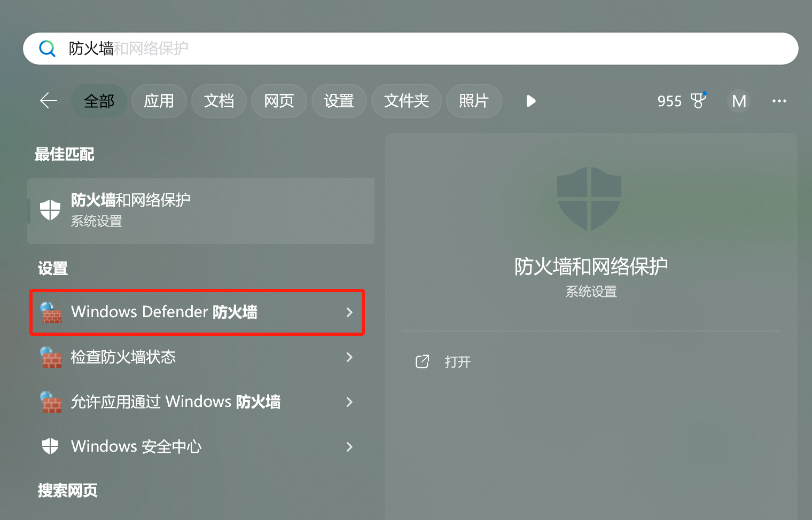This screenshot has height=520, width=812.
Task: Click the icon for 允许应用通过 Windows 防火墙
Action: [x=51, y=402]
